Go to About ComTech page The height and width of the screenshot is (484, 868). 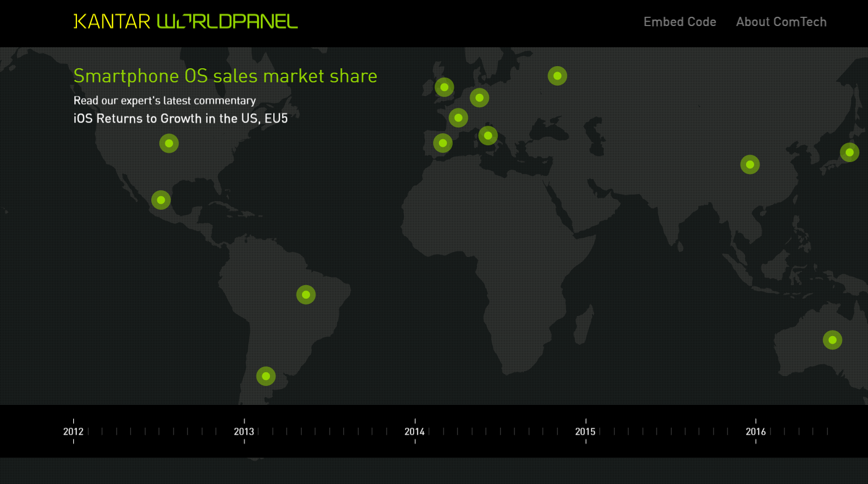point(781,22)
